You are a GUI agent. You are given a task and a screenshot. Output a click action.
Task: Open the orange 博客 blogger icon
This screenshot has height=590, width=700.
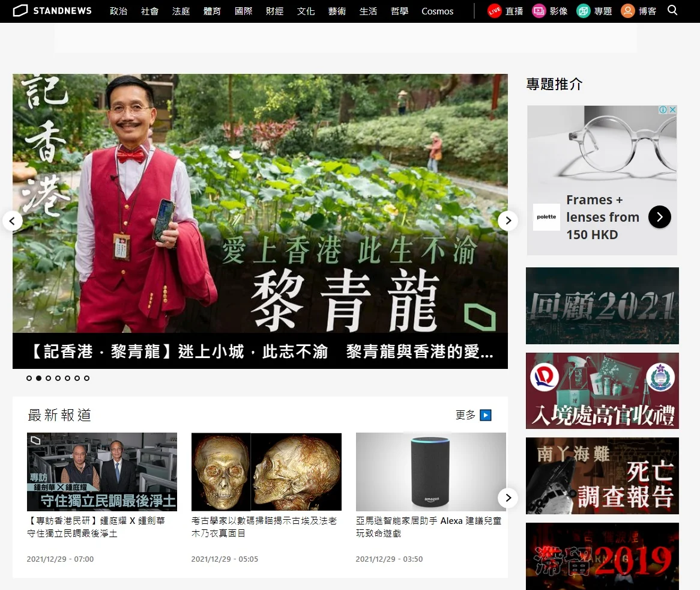(x=627, y=11)
